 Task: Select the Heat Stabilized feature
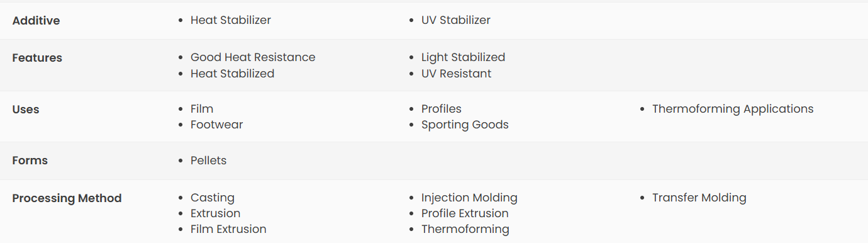(233, 74)
